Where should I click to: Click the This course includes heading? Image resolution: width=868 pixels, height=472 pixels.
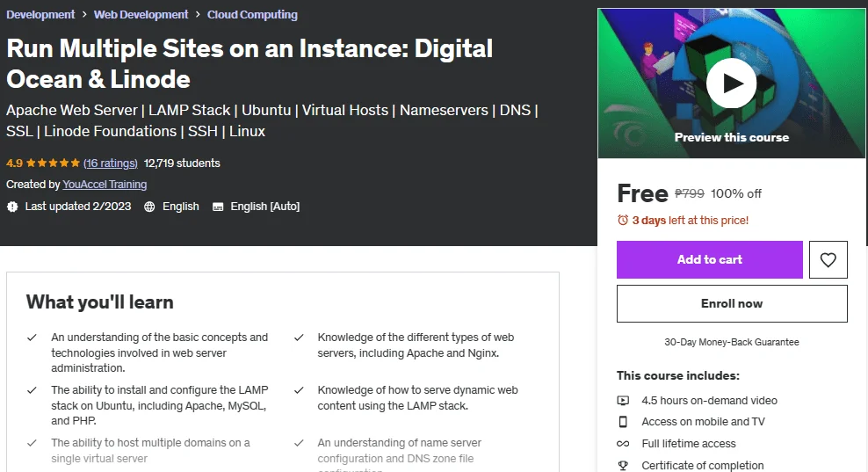coord(678,375)
